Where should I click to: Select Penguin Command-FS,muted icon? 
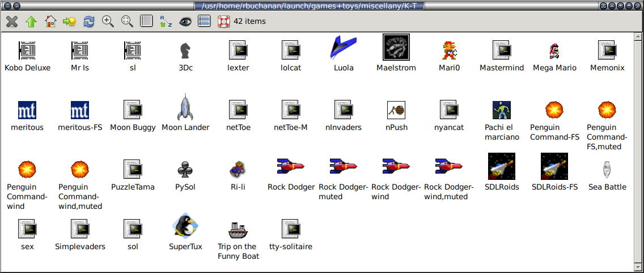(607, 110)
